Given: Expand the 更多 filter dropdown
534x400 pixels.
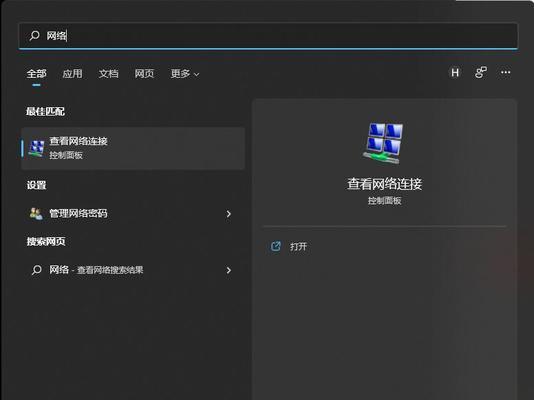Looking at the screenshot, I should (x=185, y=74).
